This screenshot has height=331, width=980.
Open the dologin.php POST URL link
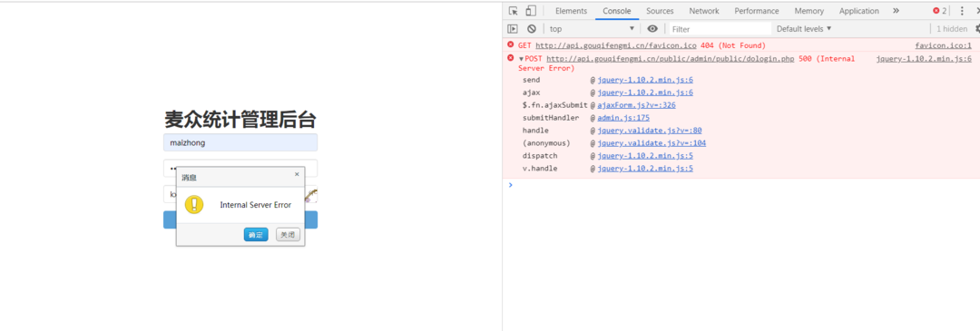671,59
